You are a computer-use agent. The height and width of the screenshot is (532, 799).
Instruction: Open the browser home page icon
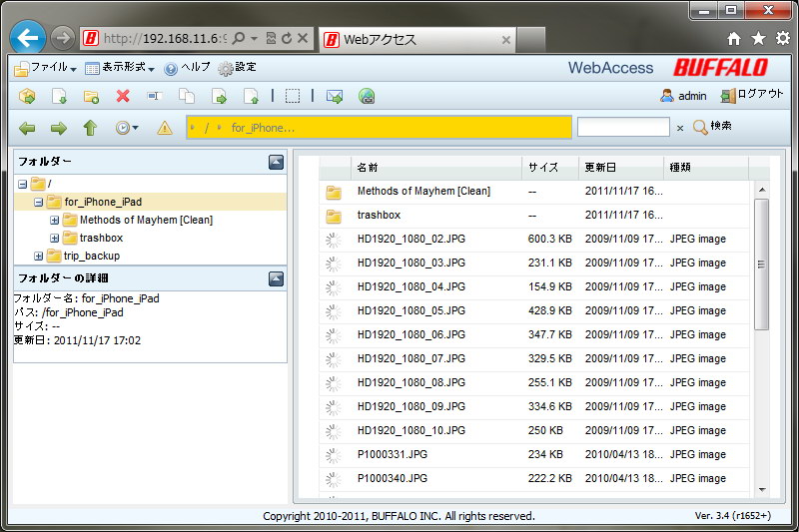[734, 38]
